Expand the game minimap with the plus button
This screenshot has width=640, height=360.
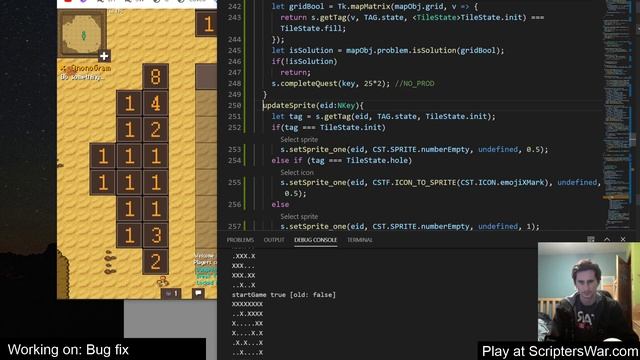coord(104,56)
